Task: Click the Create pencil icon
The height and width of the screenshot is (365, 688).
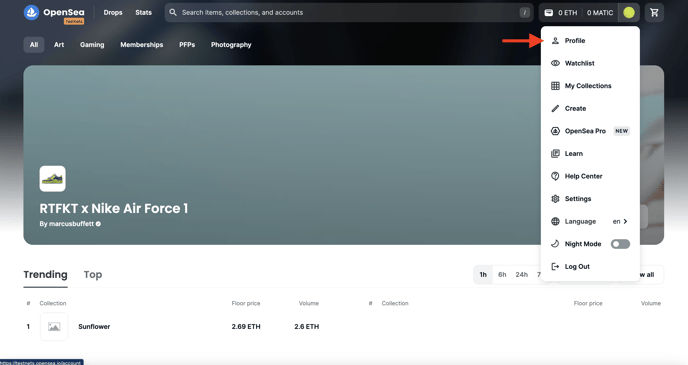Action: click(x=555, y=108)
